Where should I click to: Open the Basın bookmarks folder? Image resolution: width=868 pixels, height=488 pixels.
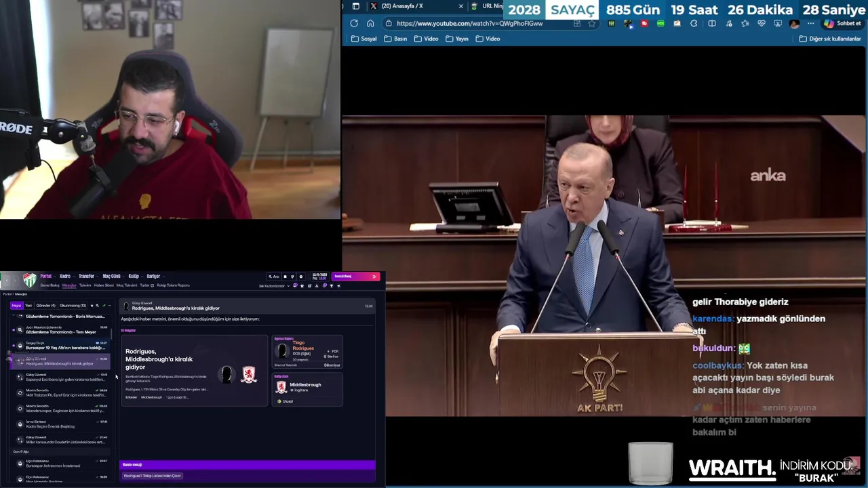[395, 39]
